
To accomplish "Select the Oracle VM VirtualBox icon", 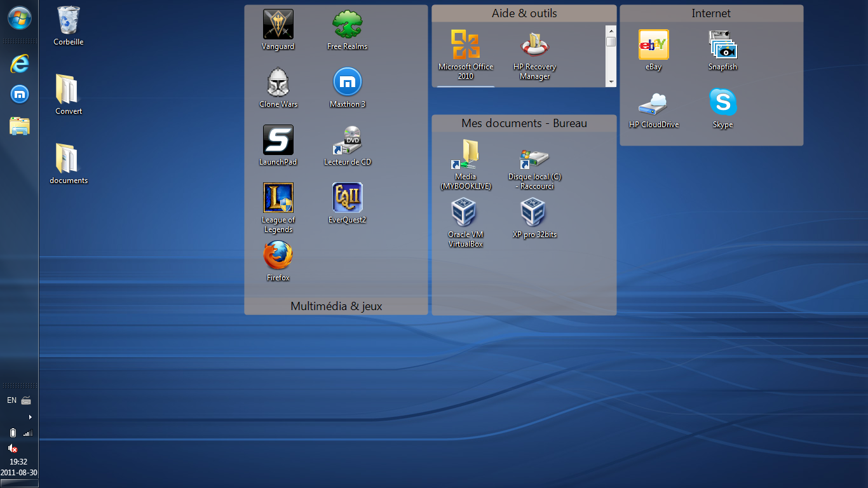I will 466,222.
